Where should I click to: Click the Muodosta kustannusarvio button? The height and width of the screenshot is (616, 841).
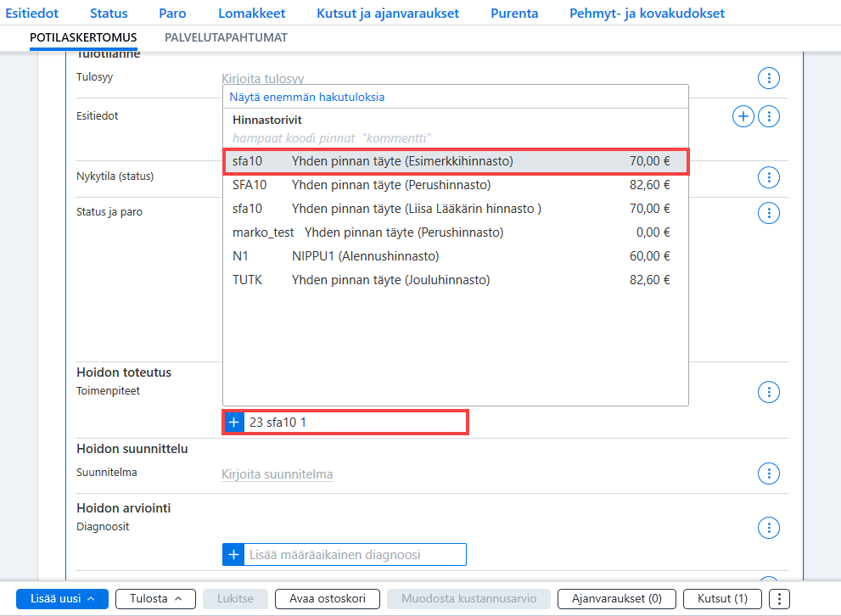468,599
